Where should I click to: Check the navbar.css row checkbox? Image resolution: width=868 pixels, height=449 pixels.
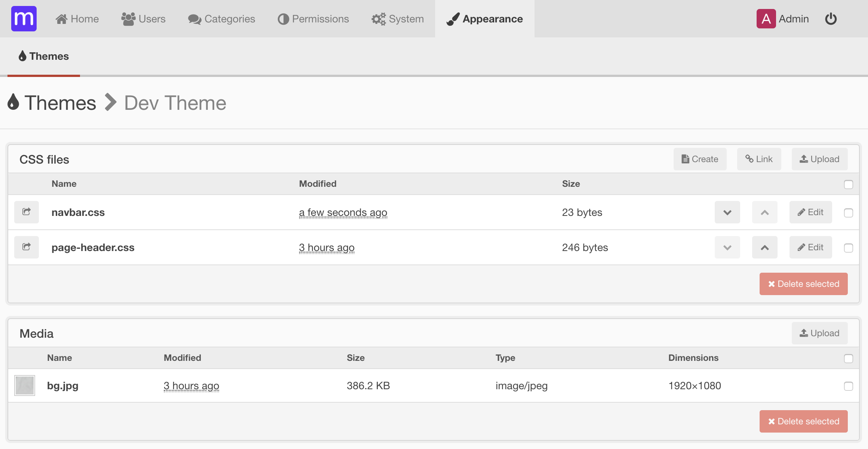848,213
